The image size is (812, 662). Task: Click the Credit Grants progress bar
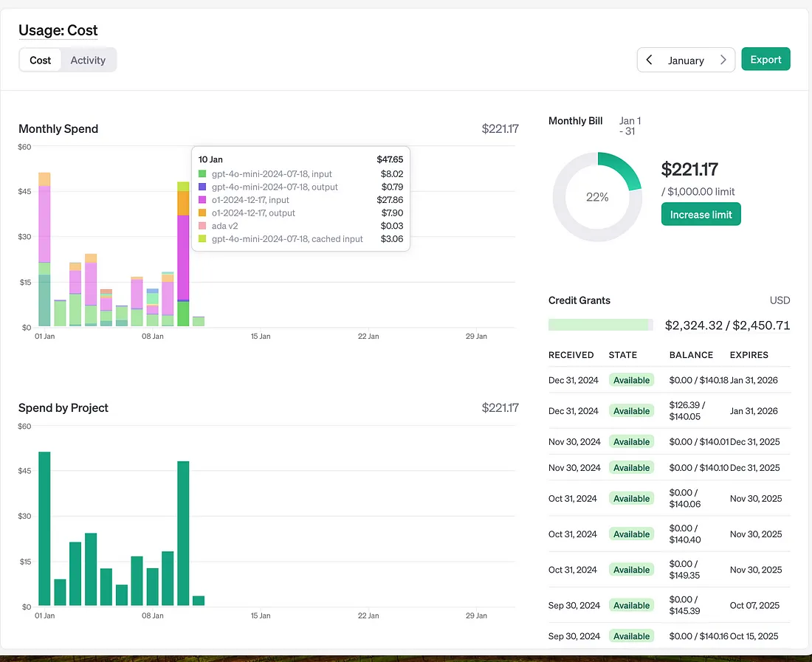[x=600, y=325]
